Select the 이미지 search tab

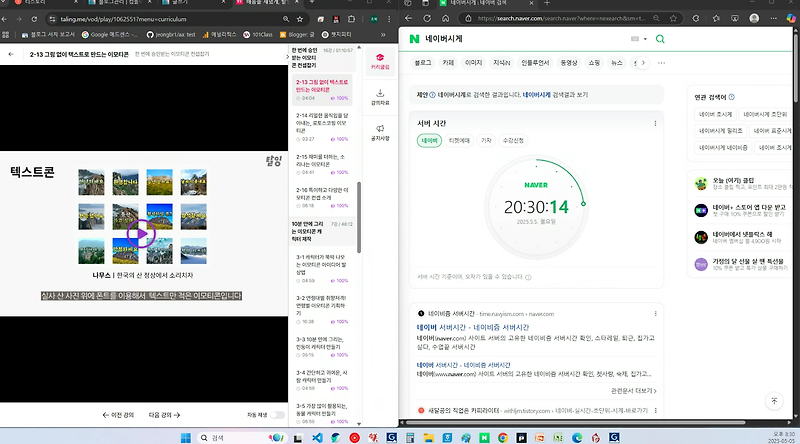point(473,63)
